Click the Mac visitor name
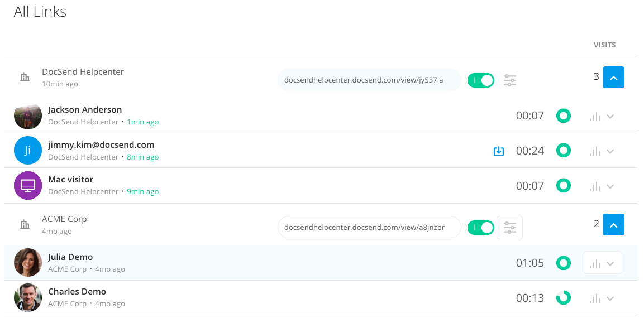Image resolution: width=644 pixels, height=318 pixels. (70, 180)
